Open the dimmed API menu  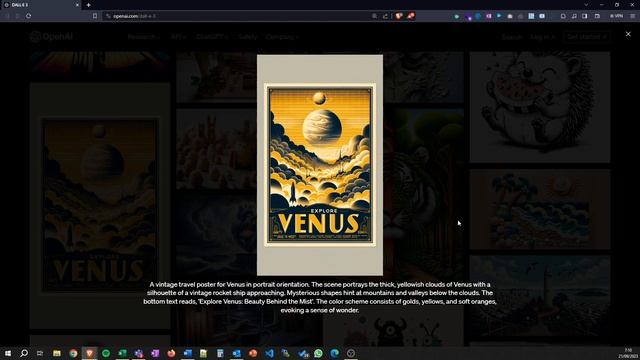click(178, 37)
